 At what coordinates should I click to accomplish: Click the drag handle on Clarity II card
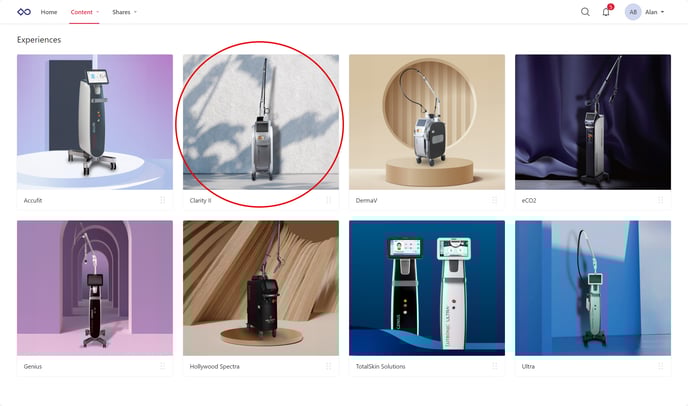(x=328, y=200)
